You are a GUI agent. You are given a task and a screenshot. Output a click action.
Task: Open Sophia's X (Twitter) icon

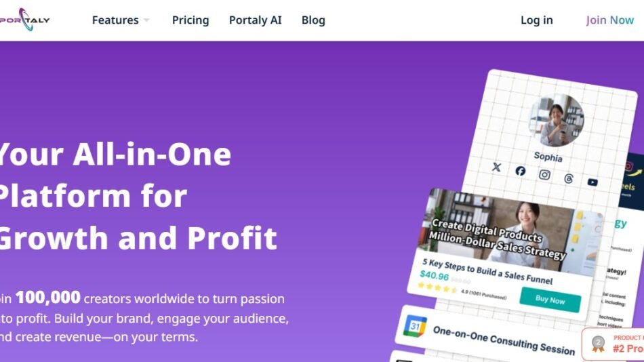[496, 167]
